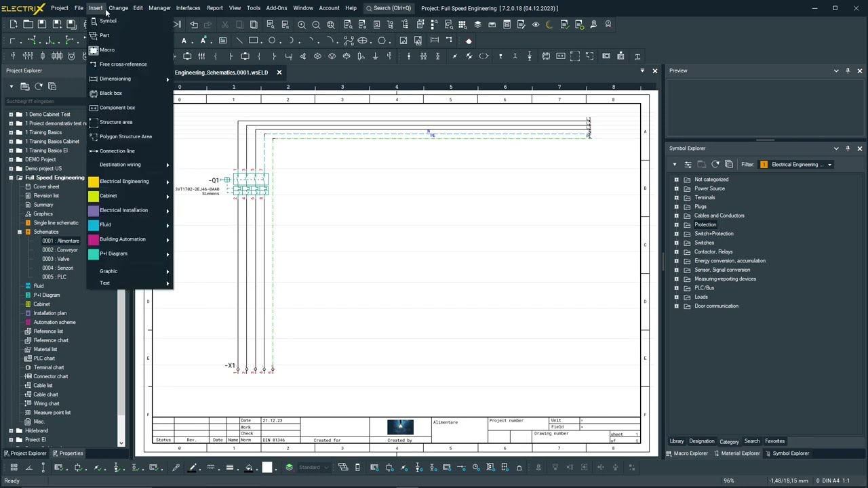The height and width of the screenshot is (488, 868).
Task: Expand the Protection symbol category
Action: click(677, 224)
